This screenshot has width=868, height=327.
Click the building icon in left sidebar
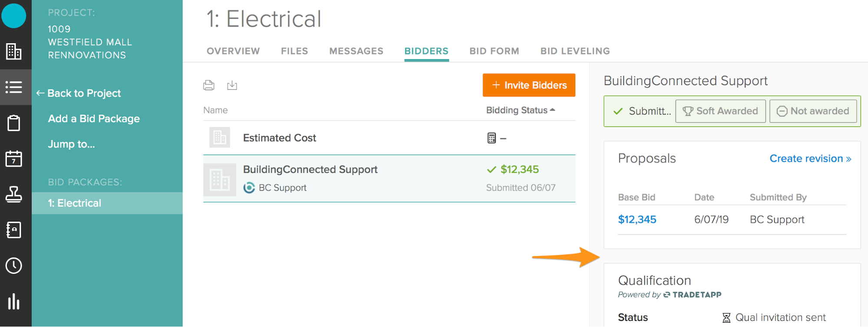[14, 51]
